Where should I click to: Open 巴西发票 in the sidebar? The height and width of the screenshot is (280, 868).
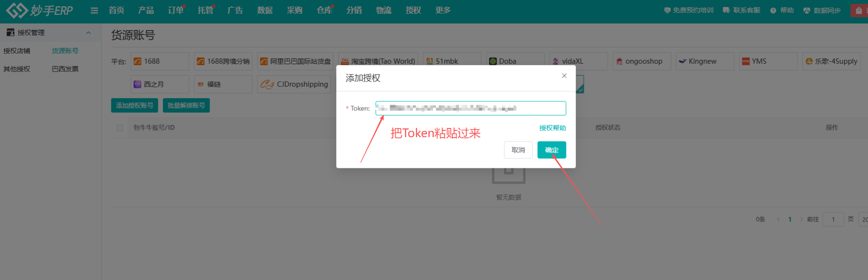tap(65, 69)
